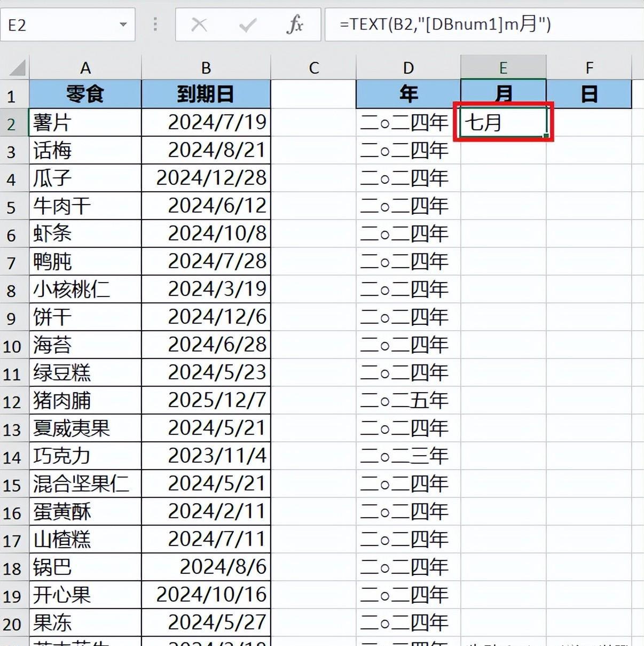Select row 5 header
The width and height of the screenshot is (644, 646).
14,206
